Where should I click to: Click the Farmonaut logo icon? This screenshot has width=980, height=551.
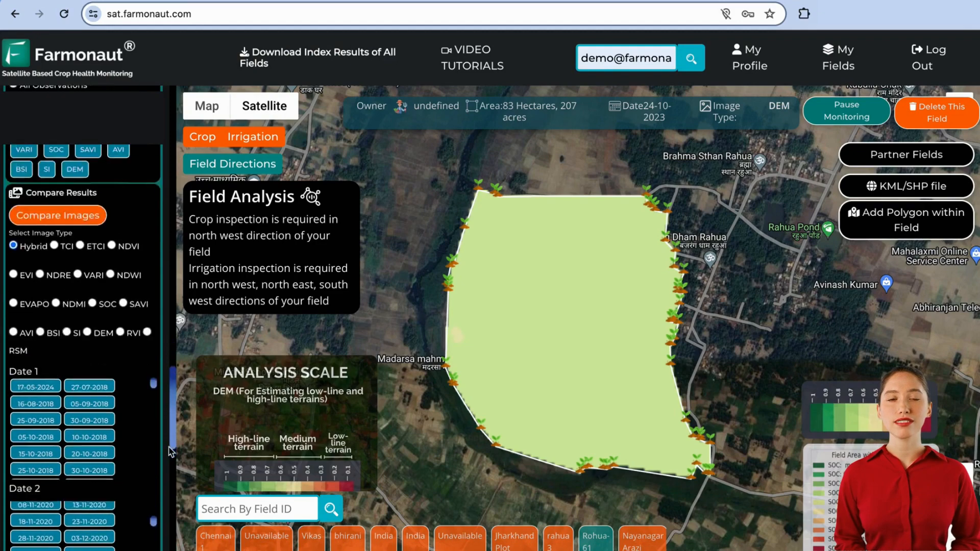(15, 53)
